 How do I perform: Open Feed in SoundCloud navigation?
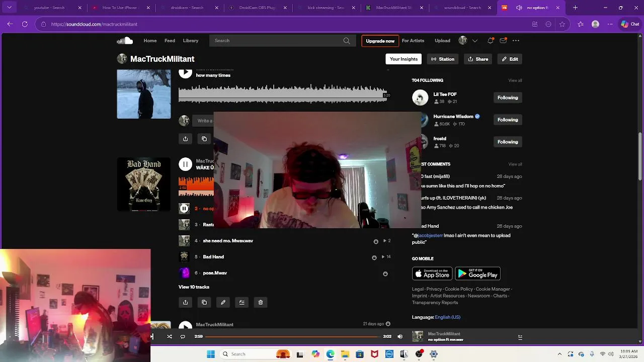click(x=170, y=41)
